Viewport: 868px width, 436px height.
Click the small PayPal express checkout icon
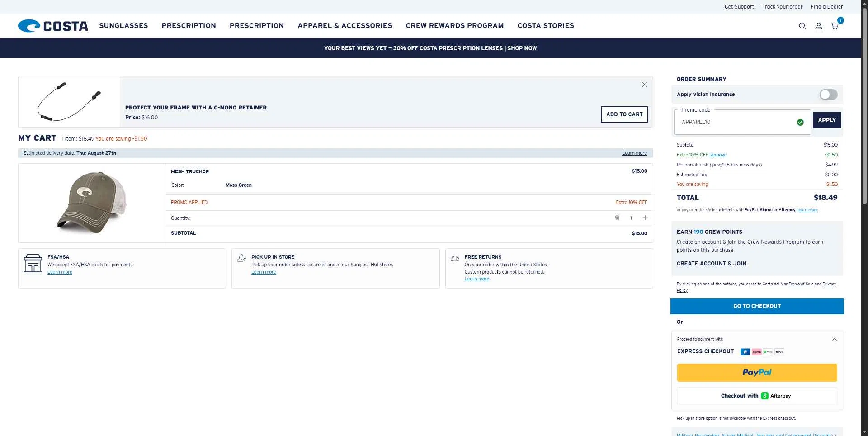[x=745, y=352]
